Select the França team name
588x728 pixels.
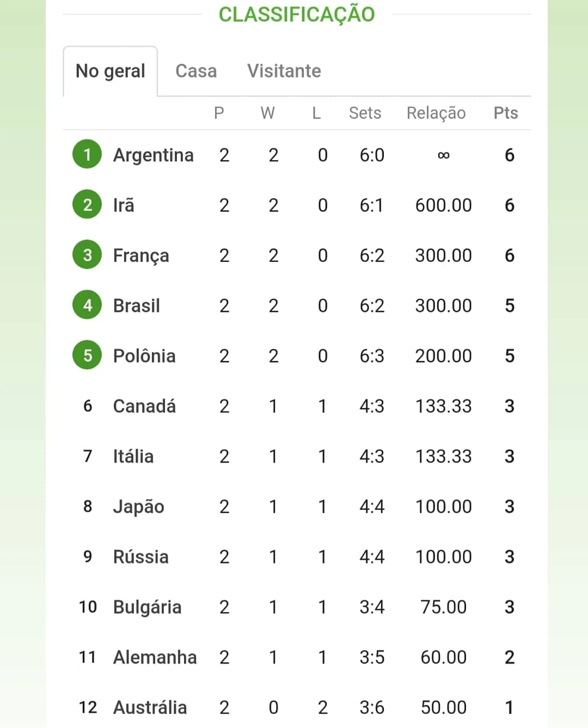(x=141, y=256)
